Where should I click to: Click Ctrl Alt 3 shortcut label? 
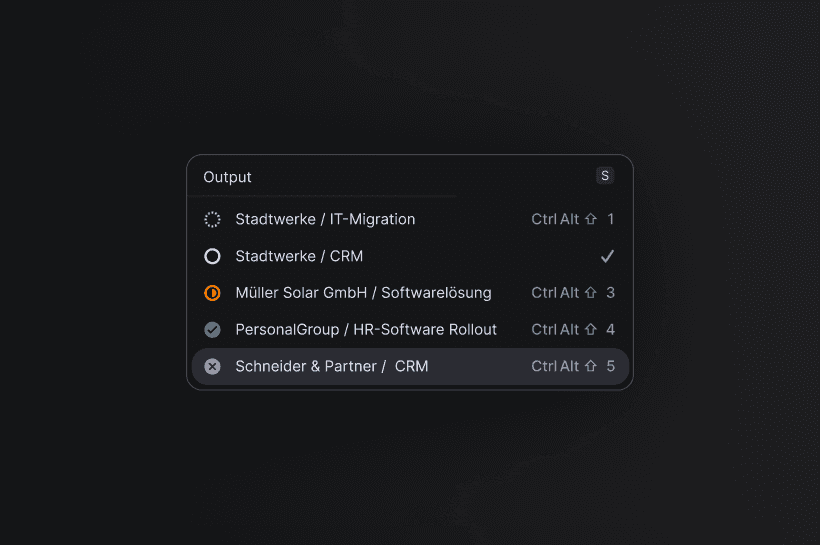pos(572,293)
